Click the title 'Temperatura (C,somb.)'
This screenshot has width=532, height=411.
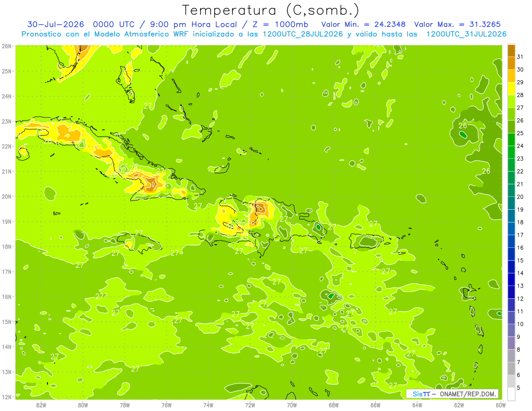click(271, 10)
